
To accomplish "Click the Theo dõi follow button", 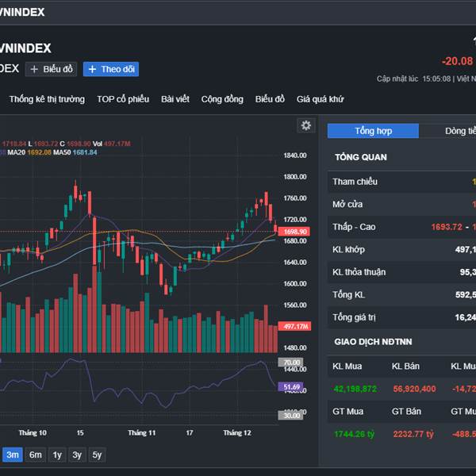I will point(111,69).
